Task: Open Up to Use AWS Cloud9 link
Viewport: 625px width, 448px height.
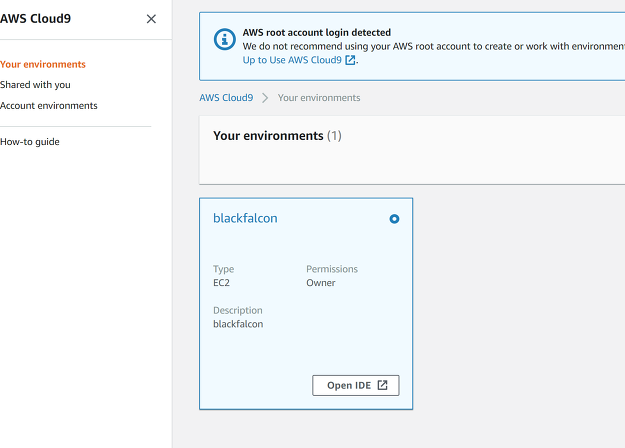Action: point(292,60)
